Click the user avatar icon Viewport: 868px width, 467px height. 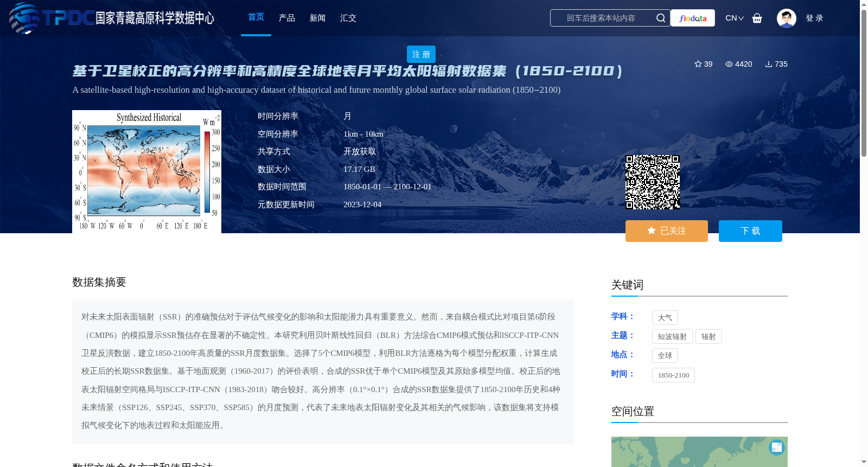(x=787, y=18)
